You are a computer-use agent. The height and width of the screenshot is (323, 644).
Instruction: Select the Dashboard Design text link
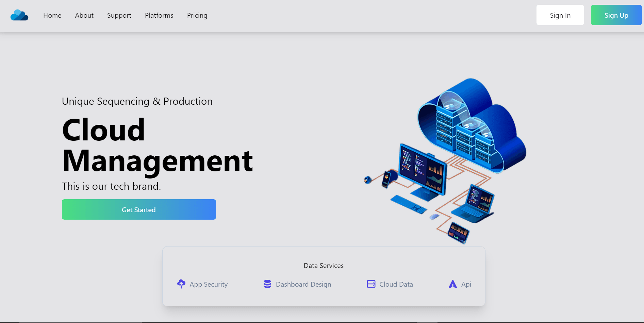(303, 284)
